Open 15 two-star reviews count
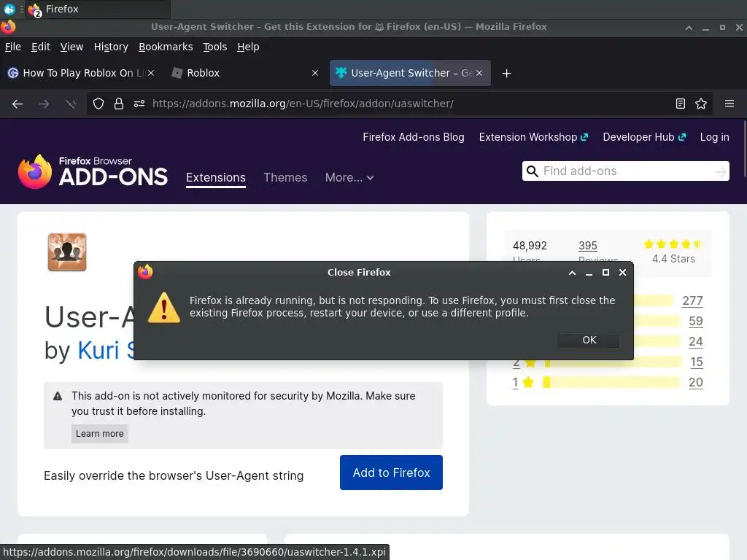 pyautogui.click(x=697, y=362)
